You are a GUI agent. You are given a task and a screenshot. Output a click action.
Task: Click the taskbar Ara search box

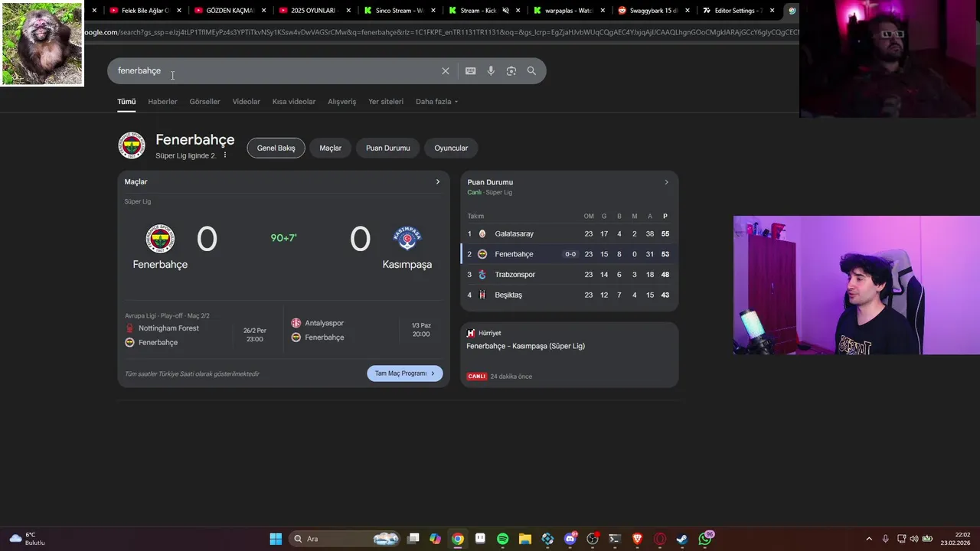click(x=345, y=539)
